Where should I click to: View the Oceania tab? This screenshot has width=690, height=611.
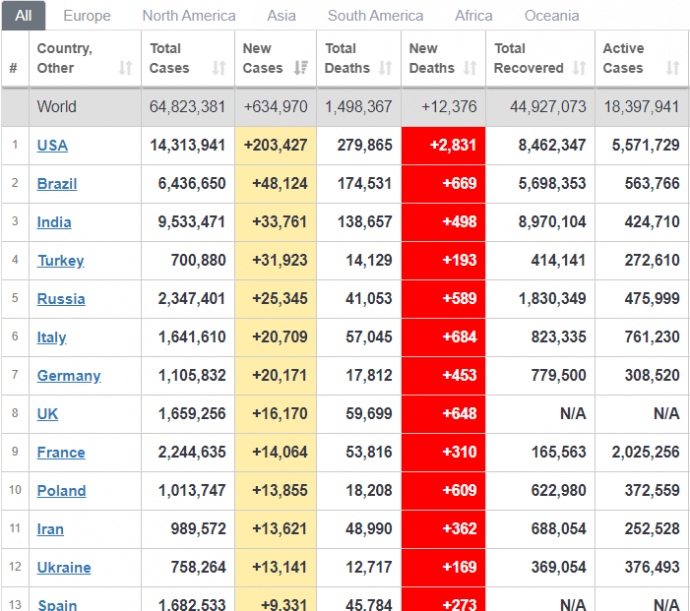[x=551, y=15]
